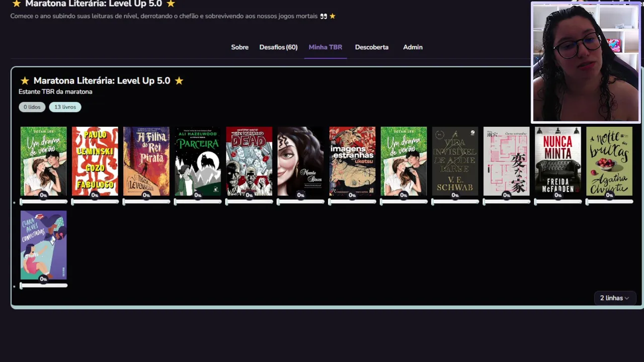Click the Japanese floor-plan book cover
This screenshot has height=362, width=644.
[x=506, y=161]
